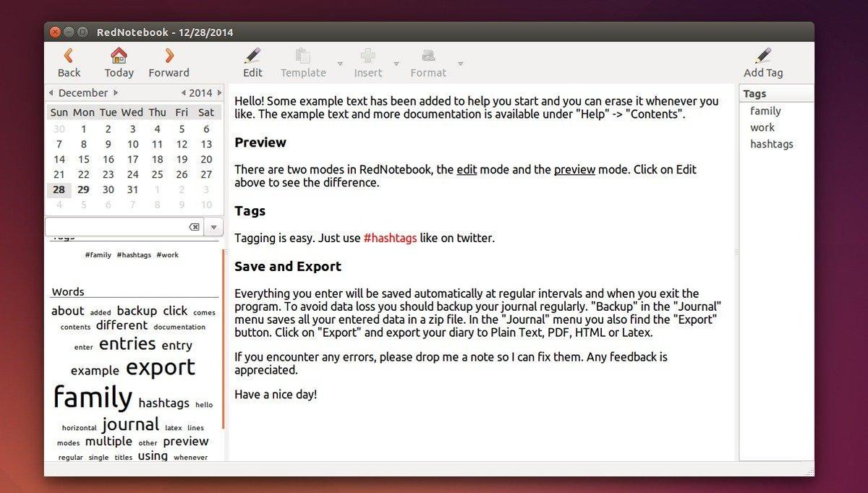Click the word 'about' in word cloud
The width and height of the screenshot is (868, 493).
pos(67,311)
